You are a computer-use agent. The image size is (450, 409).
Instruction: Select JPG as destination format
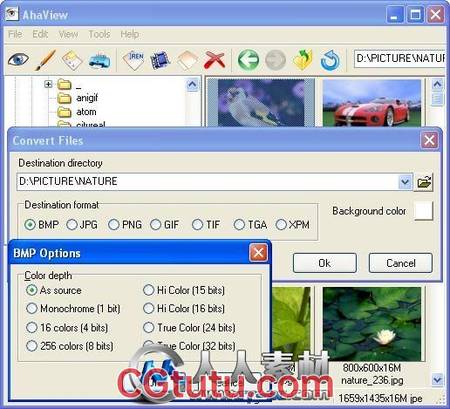click(82, 225)
